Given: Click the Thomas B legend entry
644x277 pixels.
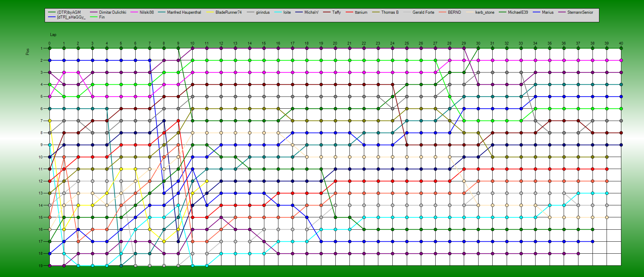Looking at the screenshot, I should click(390, 12).
